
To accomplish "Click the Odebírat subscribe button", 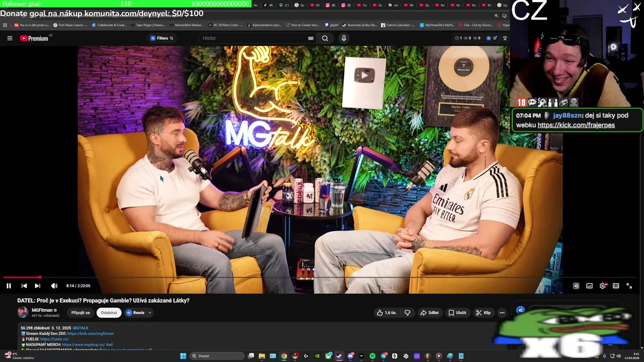I will (109, 313).
